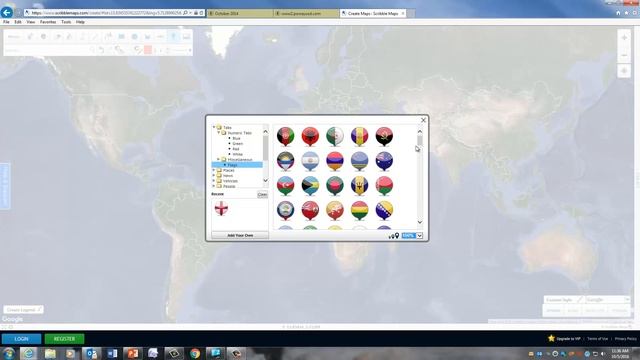Click the flag list scroll-up arrow
Viewport: 640px width, 360px height.
[420, 131]
